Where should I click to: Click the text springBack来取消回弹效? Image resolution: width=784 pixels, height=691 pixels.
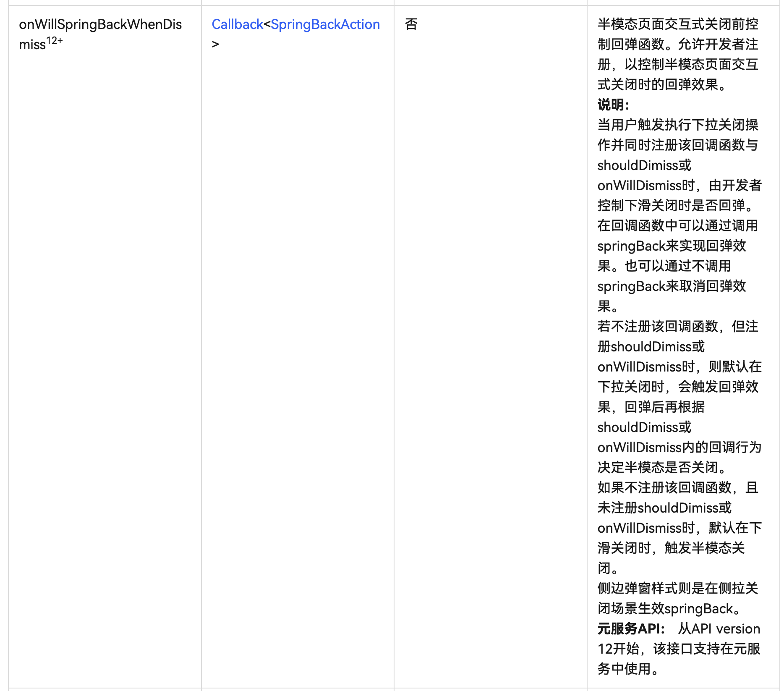[672, 286]
